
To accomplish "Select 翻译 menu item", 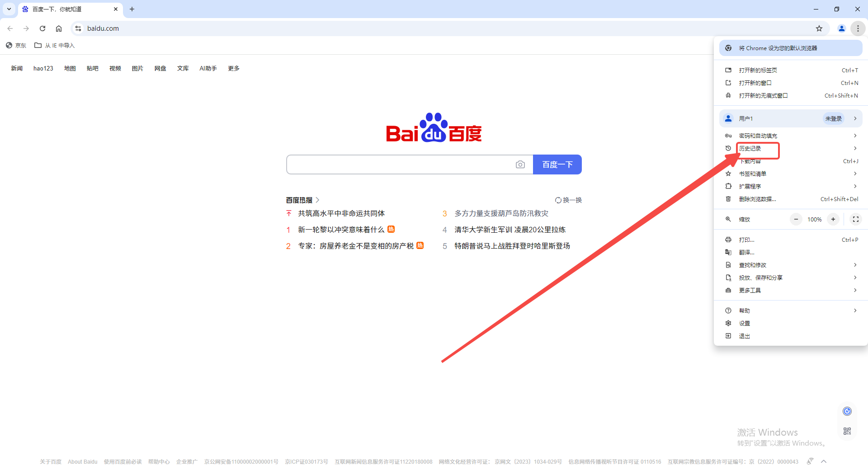I will [791, 252].
